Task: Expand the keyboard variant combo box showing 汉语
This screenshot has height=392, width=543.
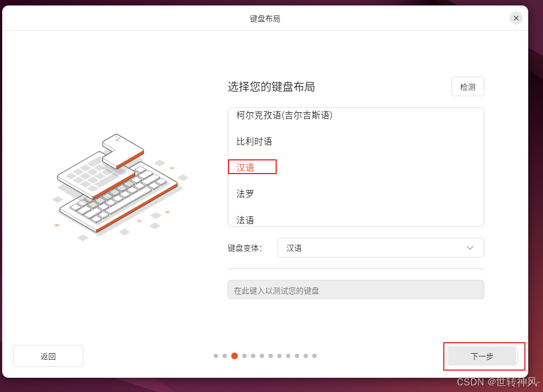Action: [x=381, y=247]
